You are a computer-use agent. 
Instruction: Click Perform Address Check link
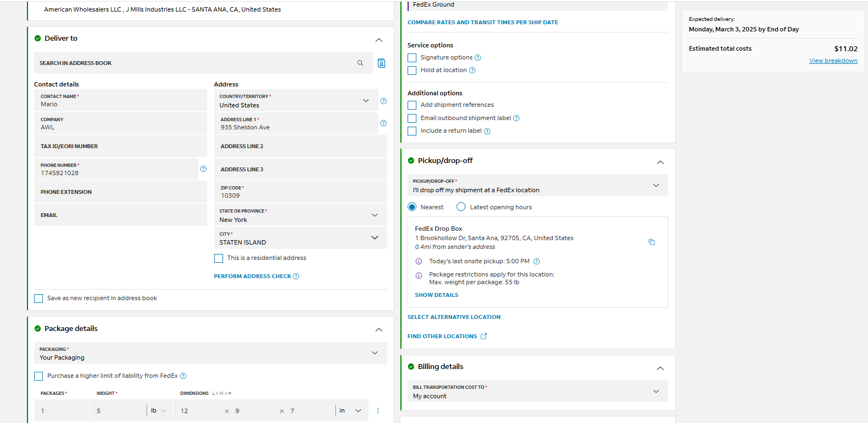(x=252, y=276)
